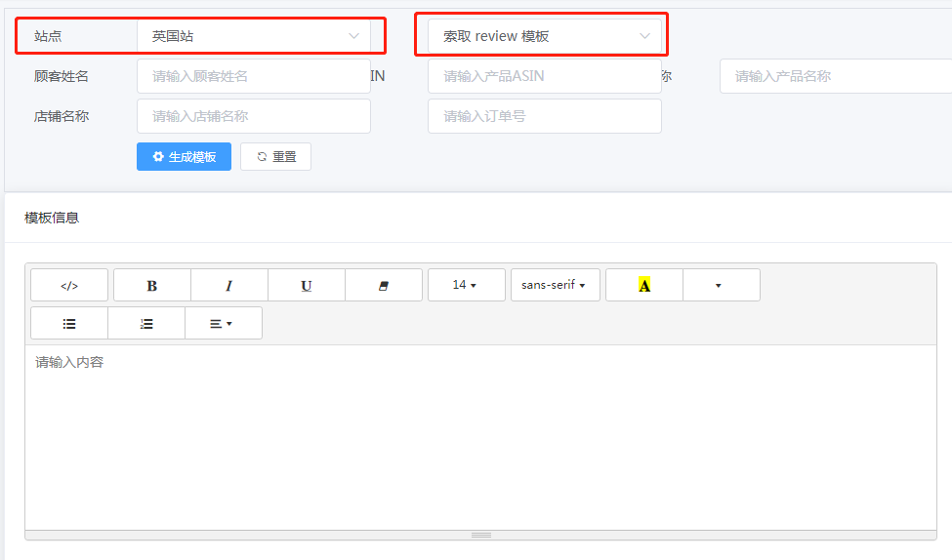This screenshot has width=952, height=560.
Task: Click the 生成模板 button
Action: pos(184,156)
